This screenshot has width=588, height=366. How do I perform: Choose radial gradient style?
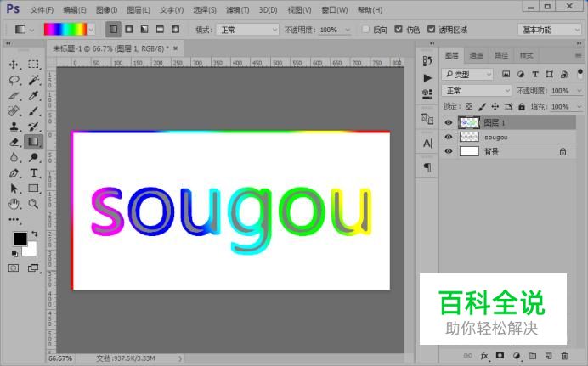(x=129, y=30)
